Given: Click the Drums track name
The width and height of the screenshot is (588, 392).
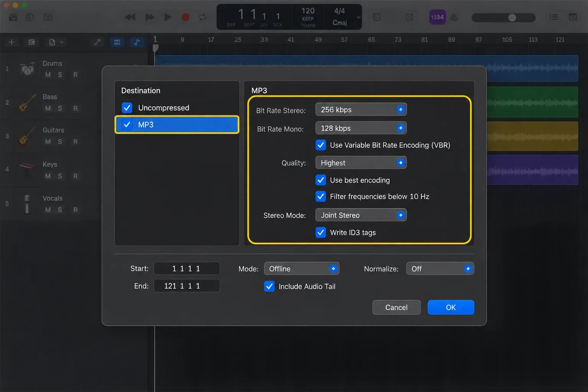Looking at the screenshot, I should [x=52, y=63].
